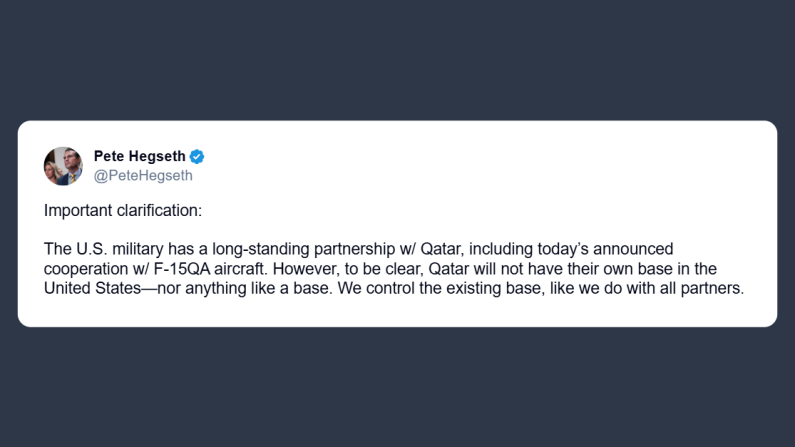This screenshot has height=447, width=795.
Task: Click the phrase "United States" in the tweet
Action: [90, 289]
